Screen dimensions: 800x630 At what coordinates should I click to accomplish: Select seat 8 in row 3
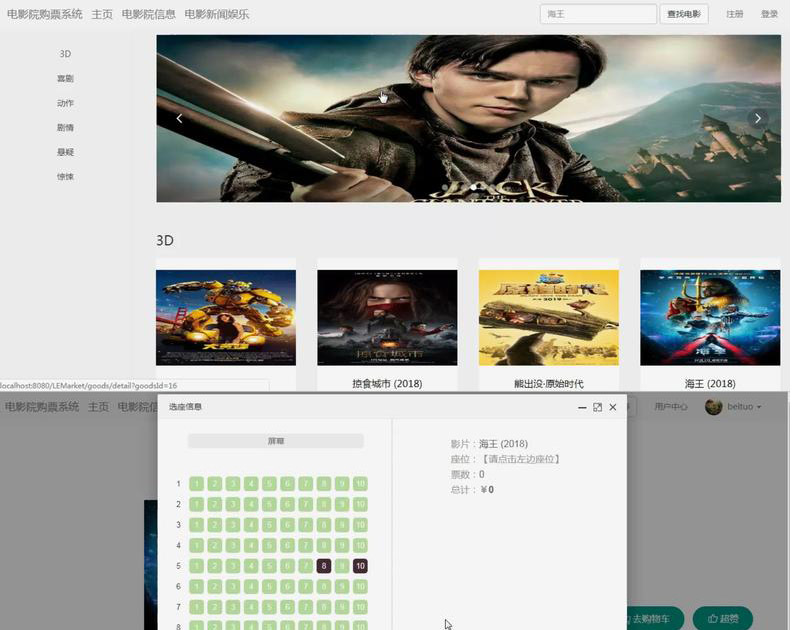click(x=324, y=525)
